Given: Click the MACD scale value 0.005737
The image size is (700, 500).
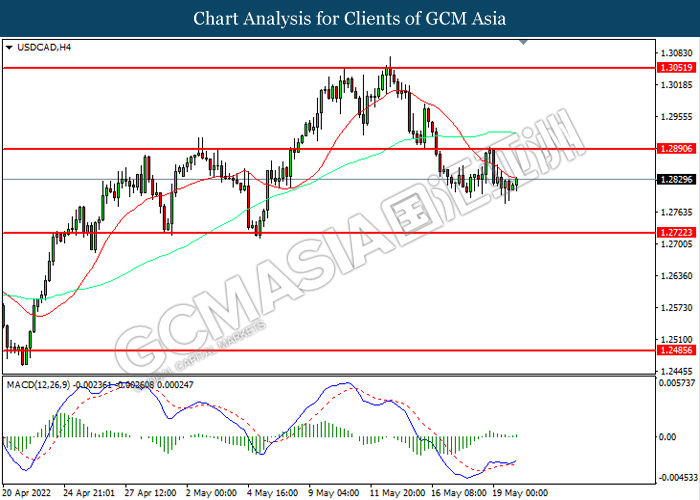Looking at the screenshot, I should tap(677, 383).
